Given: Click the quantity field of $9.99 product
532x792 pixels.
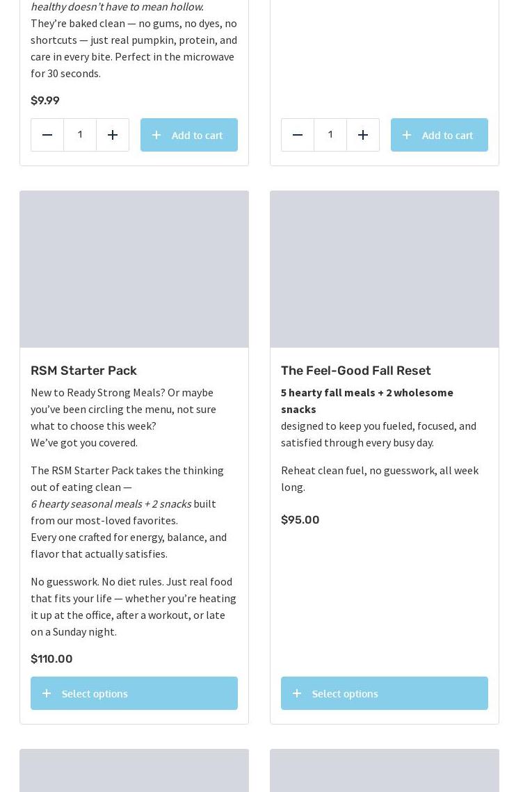Looking at the screenshot, I should (80, 135).
